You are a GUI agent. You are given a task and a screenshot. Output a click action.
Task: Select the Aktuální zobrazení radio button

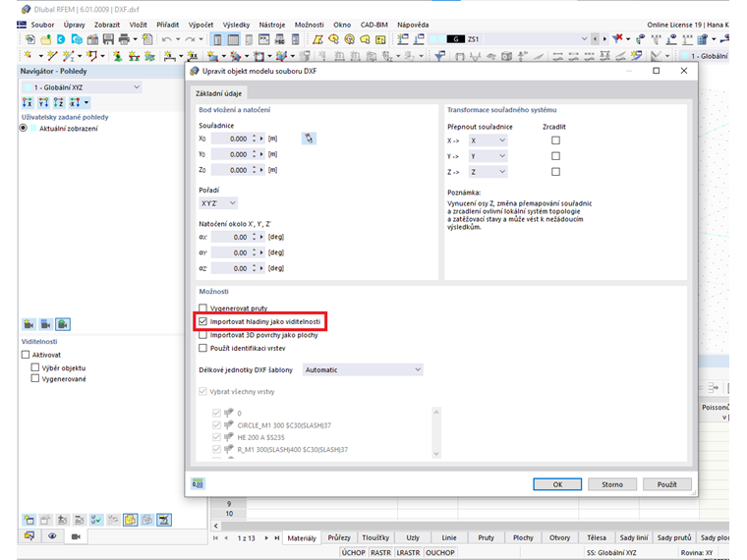[x=23, y=128]
